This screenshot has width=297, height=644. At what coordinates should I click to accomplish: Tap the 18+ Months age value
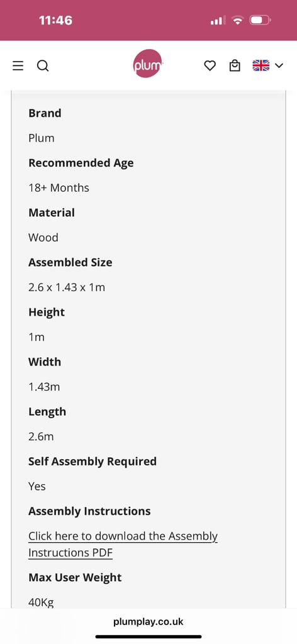tap(59, 187)
